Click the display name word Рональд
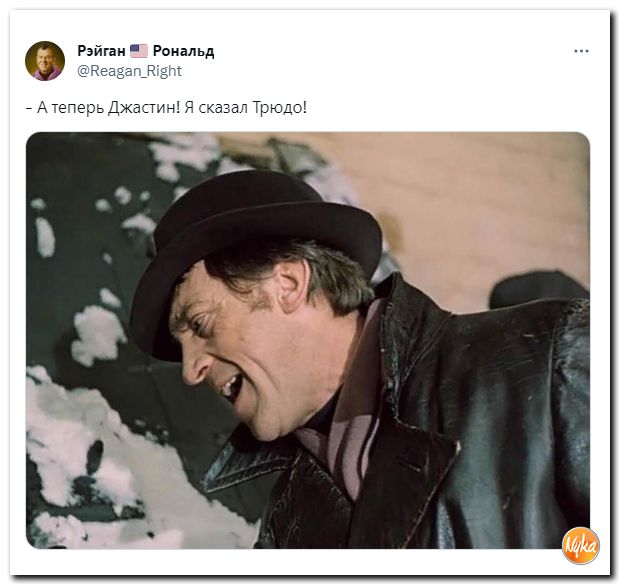Image resolution: width=621 pixels, height=586 pixels. [x=183, y=51]
